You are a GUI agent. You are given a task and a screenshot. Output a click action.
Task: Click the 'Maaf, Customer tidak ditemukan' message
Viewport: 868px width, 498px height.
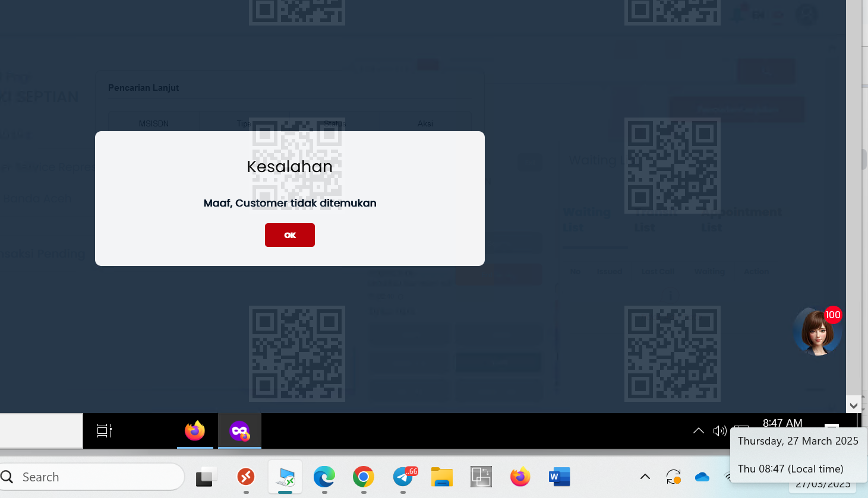tap(290, 203)
